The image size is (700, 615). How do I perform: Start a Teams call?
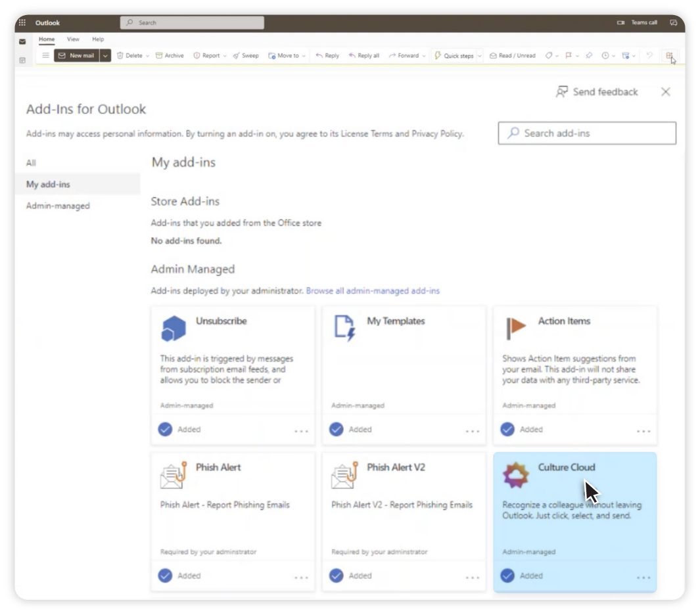[637, 22]
